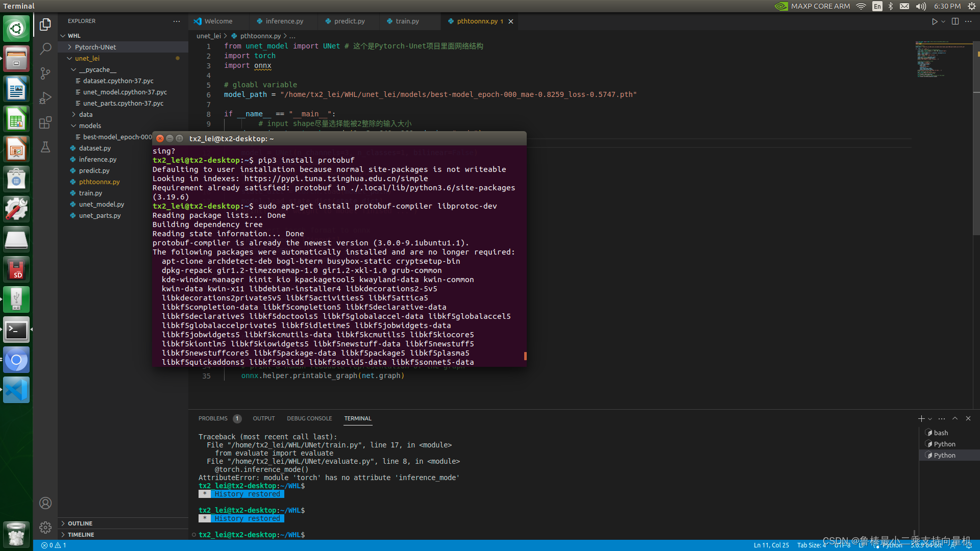Select the TERMINAL tab in panel
Screen dimensions: 980x551
coord(358,418)
